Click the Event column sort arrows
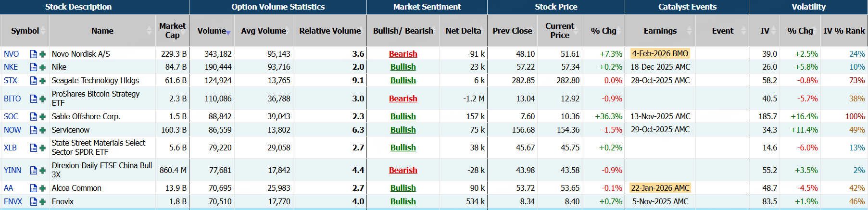The image size is (868, 210). [743, 31]
